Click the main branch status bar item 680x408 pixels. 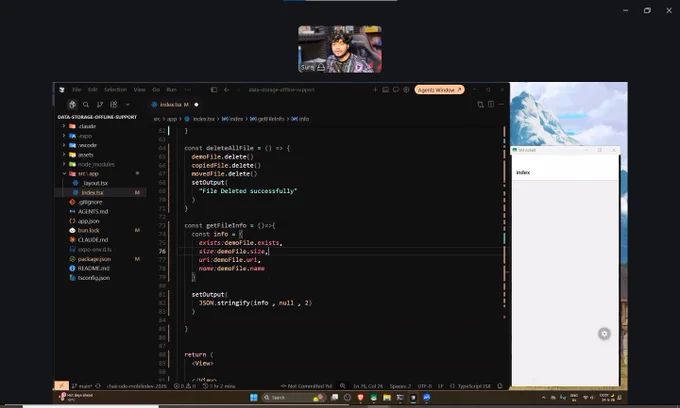82,386
